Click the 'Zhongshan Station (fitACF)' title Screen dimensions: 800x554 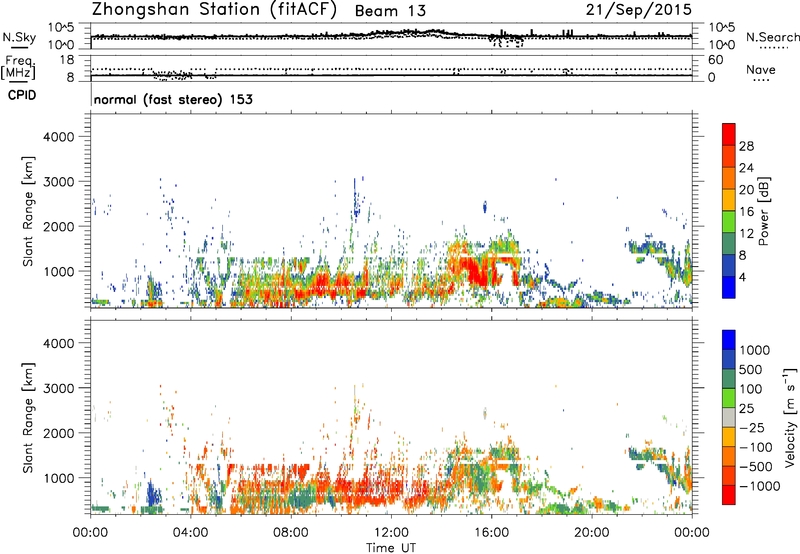pos(214,9)
